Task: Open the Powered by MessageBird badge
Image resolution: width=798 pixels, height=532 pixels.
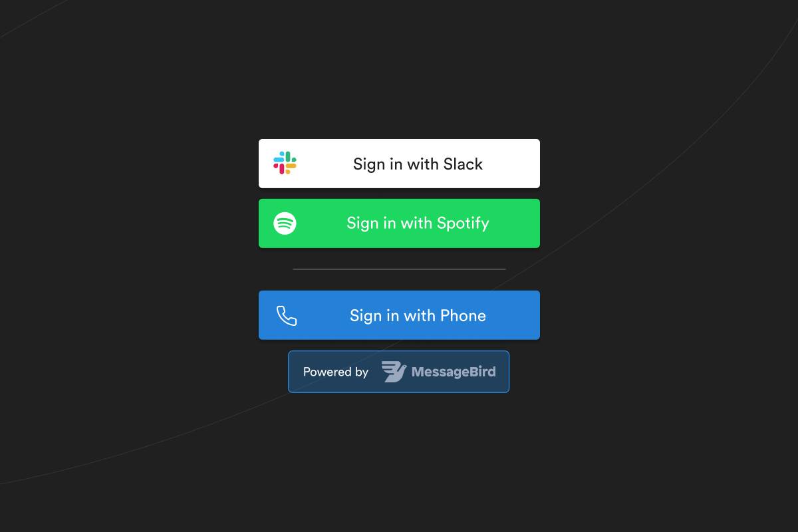Action: (x=398, y=372)
